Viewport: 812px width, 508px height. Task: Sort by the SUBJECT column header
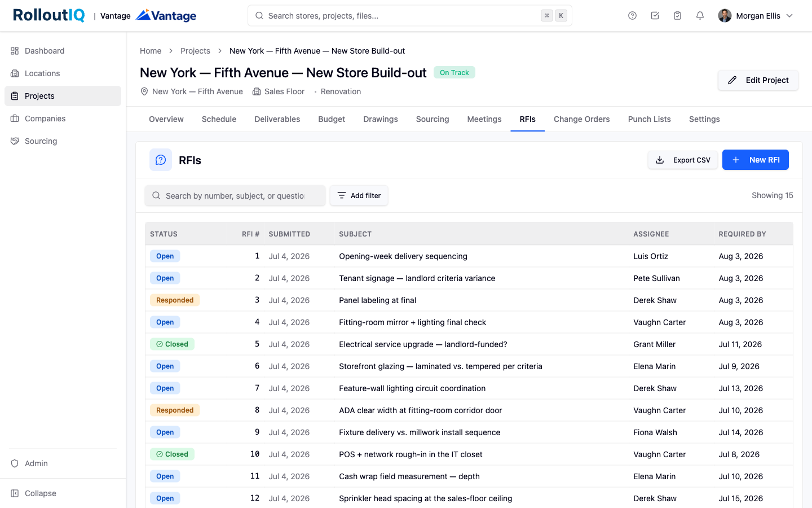click(x=355, y=234)
